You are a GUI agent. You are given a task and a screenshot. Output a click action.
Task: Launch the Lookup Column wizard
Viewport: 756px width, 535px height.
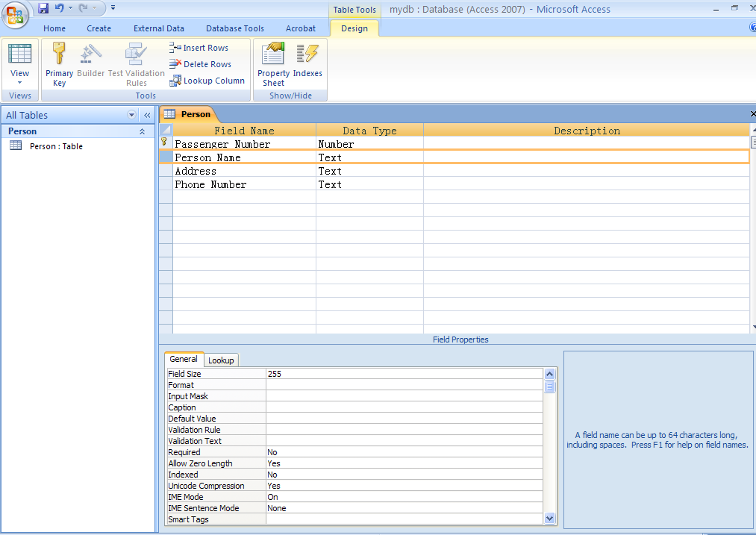point(207,81)
